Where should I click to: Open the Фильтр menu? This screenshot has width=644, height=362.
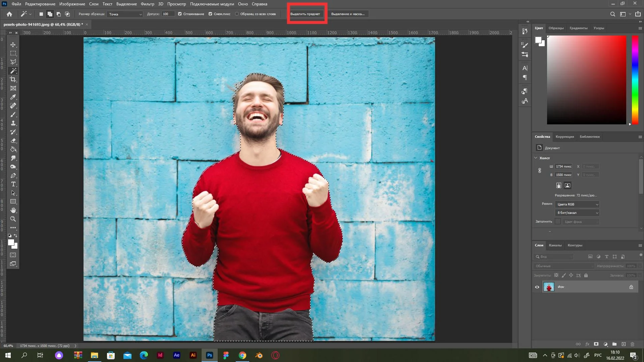pos(147,4)
